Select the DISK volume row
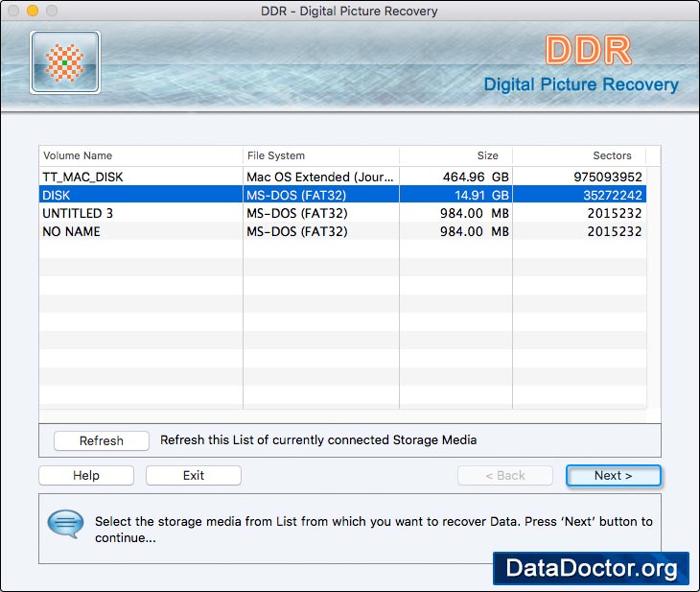The width and height of the screenshot is (700, 592). click(342, 195)
